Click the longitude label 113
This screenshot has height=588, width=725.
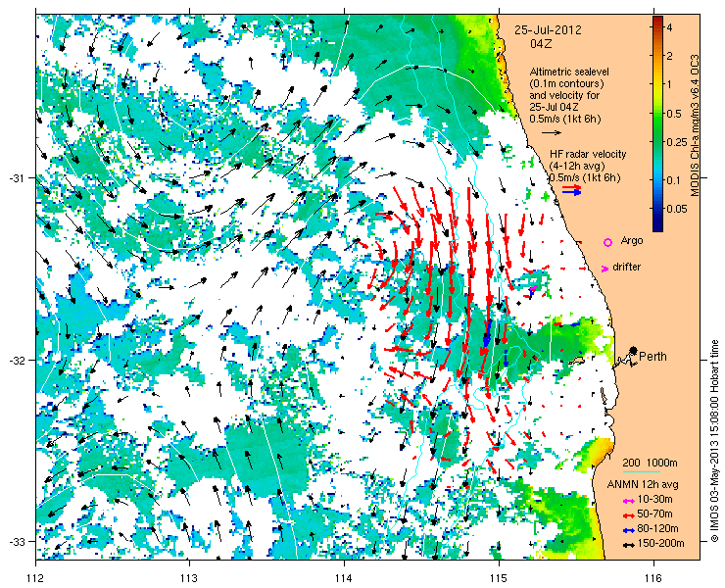click(189, 578)
